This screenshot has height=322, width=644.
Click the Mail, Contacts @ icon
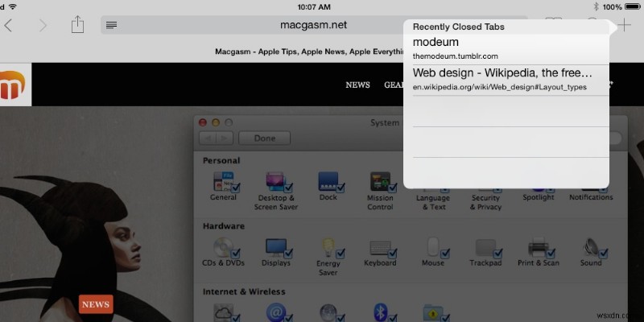pyautogui.click(x=275, y=313)
